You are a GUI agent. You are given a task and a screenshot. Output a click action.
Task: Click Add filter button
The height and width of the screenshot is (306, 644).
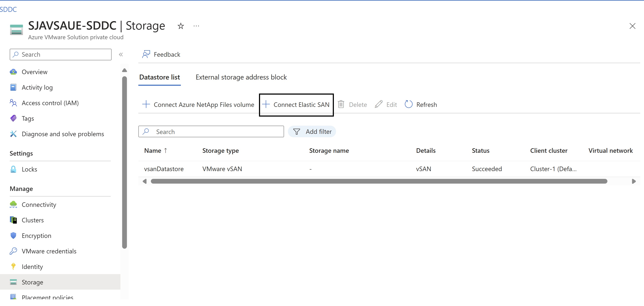tap(312, 131)
